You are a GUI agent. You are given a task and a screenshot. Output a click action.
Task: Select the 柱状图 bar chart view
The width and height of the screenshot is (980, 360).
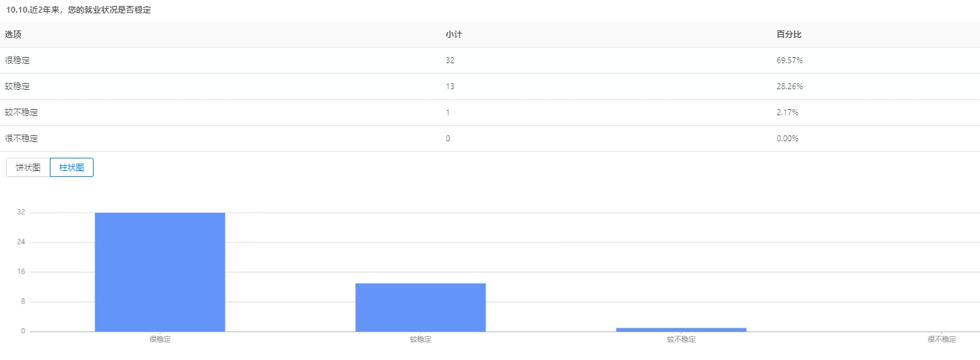point(71,167)
